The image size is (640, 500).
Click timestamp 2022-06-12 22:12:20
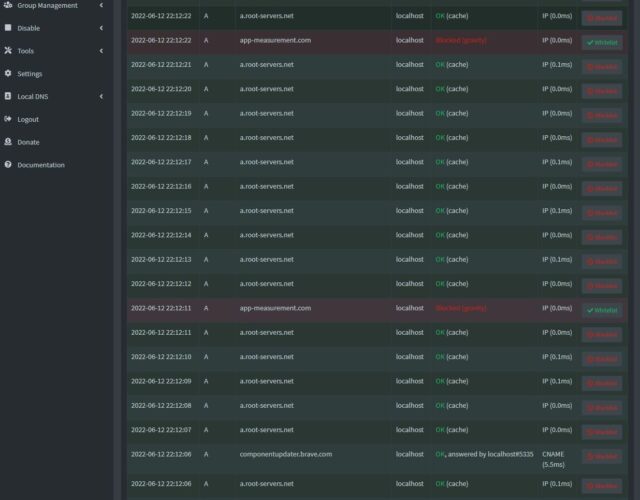(161, 89)
